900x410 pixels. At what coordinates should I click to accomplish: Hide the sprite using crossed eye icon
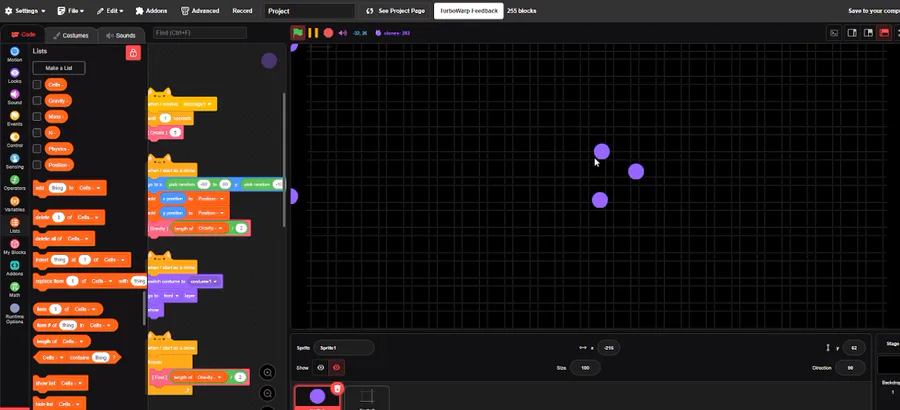(336, 368)
